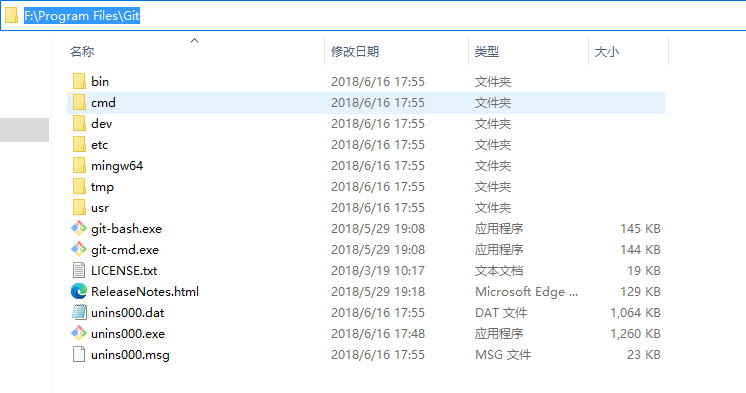Select the git-cmd.exe file name
Image resolution: width=746 pixels, height=393 pixels.
pos(125,249)
